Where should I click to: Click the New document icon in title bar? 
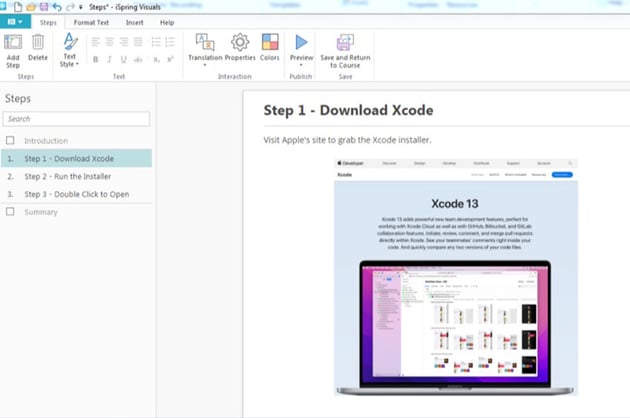pyautogui.click(x=18, y=7)
